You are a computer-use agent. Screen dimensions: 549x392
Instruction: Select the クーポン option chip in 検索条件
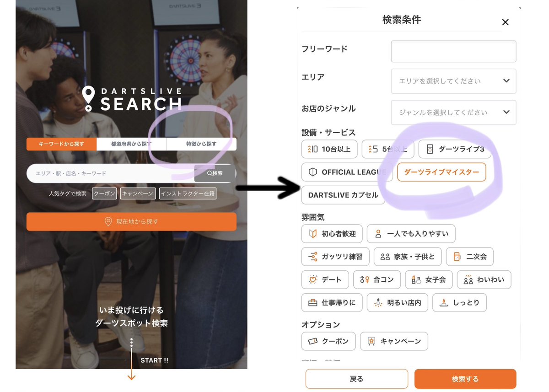point(328,341)
